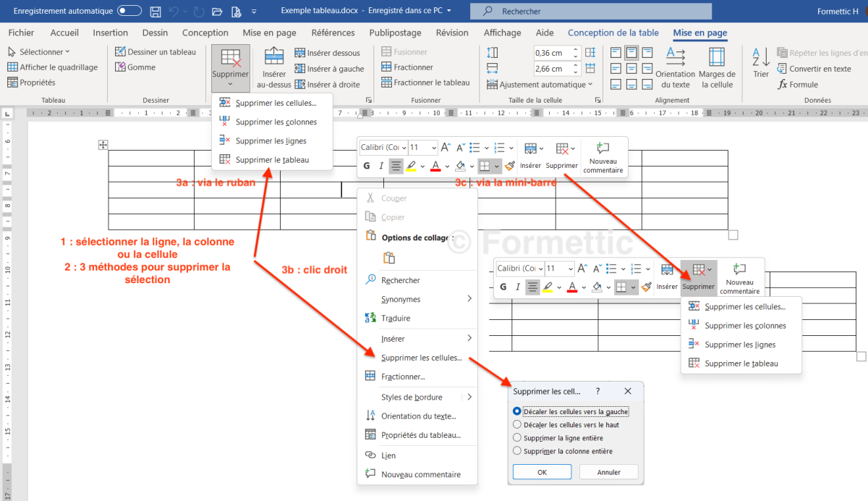Click the Trier sort icon
This screenshot has width=868, height=501.
[760, 64]
